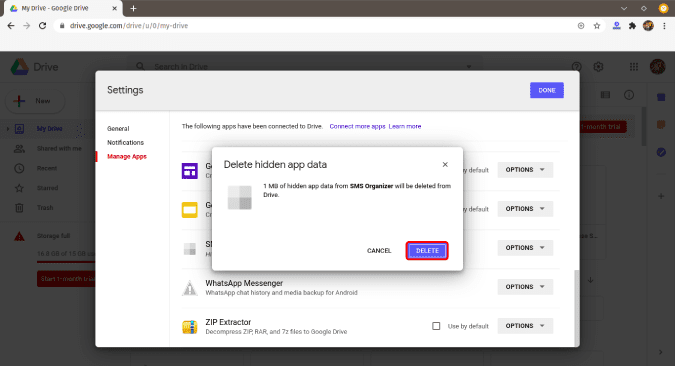Viewport: 675px width, 366px height.
Task: Open Shared with me
Action: (x=59, y=149)
